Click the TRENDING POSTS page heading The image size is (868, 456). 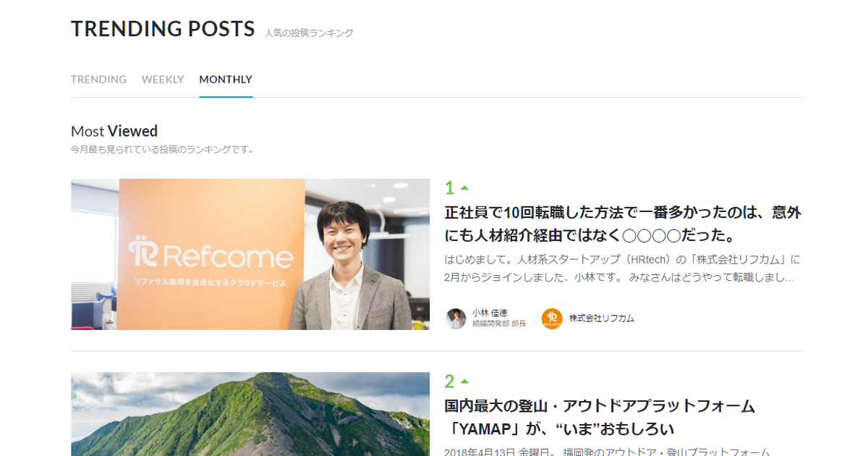[163, 29]
